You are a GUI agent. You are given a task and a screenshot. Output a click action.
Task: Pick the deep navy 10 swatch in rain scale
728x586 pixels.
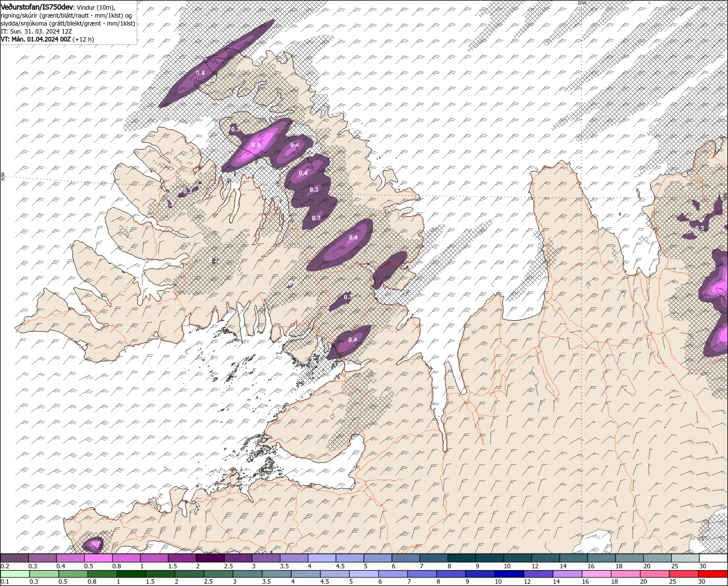509,573
